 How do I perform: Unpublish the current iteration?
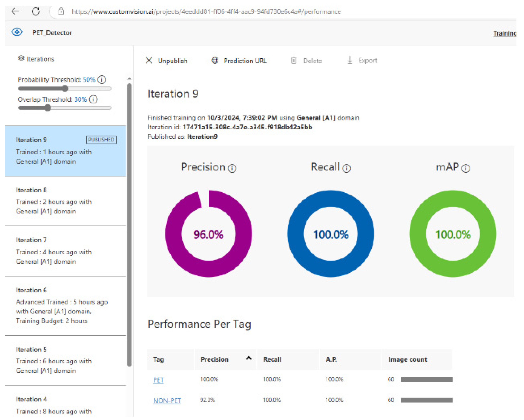coord(166,60)
